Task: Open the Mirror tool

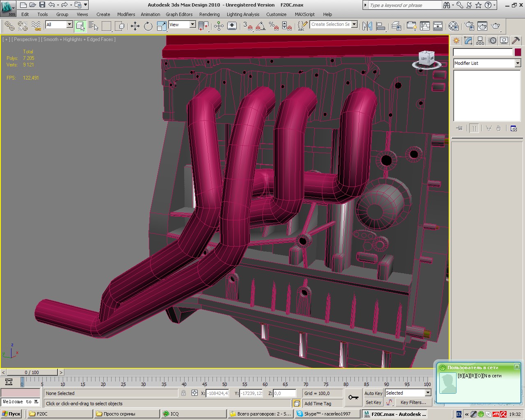Action: click(367, 26)
